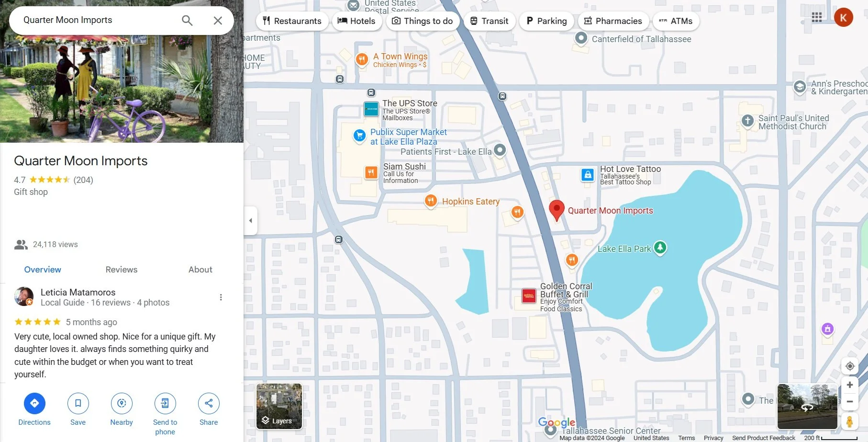Switch to the Overview tab
Screen dimensions: 868x442
pos(43,270)
